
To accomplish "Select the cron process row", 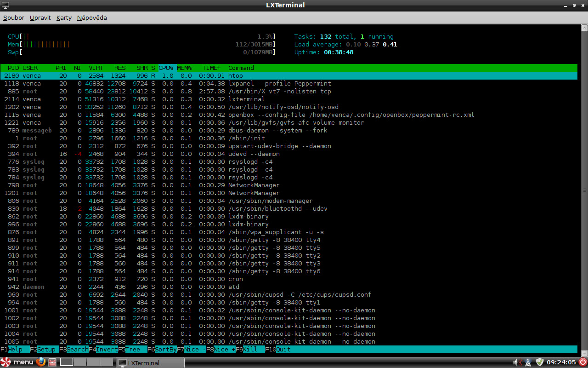I will pyautogui.click(x=288, y=279).
